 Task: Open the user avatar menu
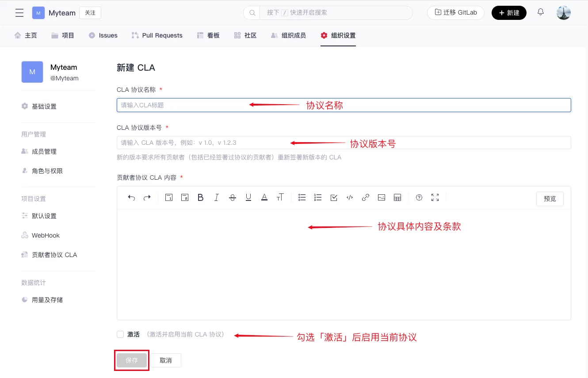click(x=564, y=13)
